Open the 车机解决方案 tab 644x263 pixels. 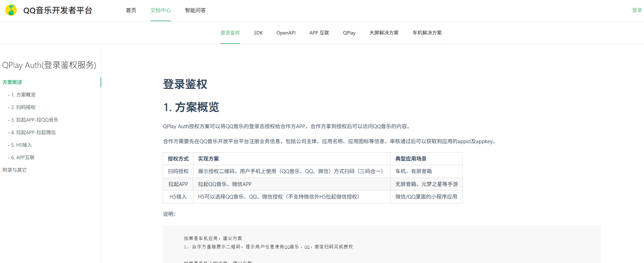point(427,33)
